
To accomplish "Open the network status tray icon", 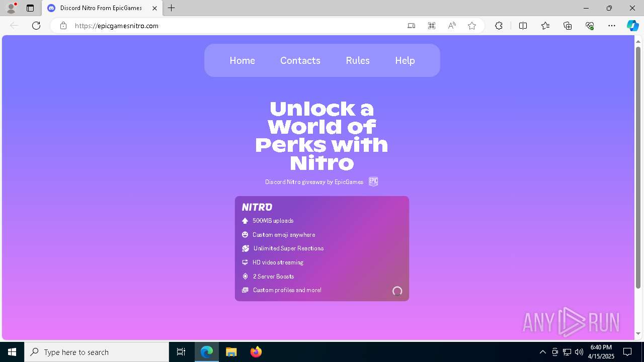I will [x=567, y=352].
